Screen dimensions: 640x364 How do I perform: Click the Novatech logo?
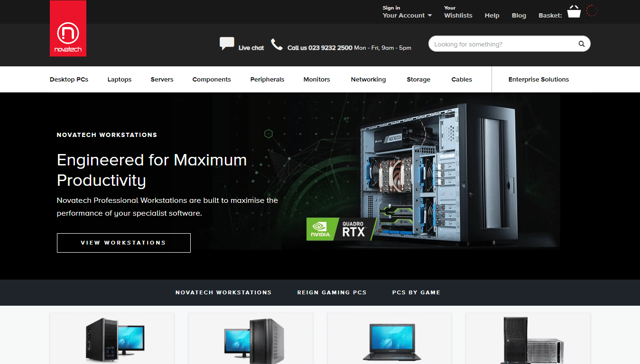68,28
